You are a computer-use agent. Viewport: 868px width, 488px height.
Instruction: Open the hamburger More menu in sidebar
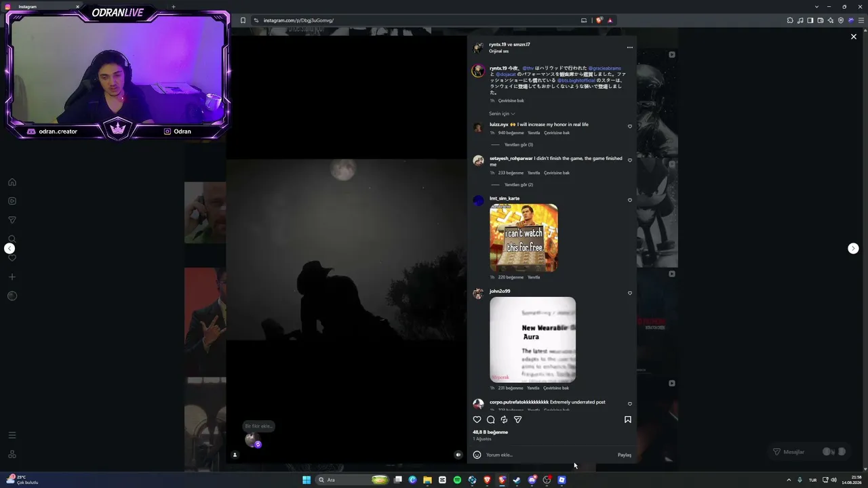12,435
